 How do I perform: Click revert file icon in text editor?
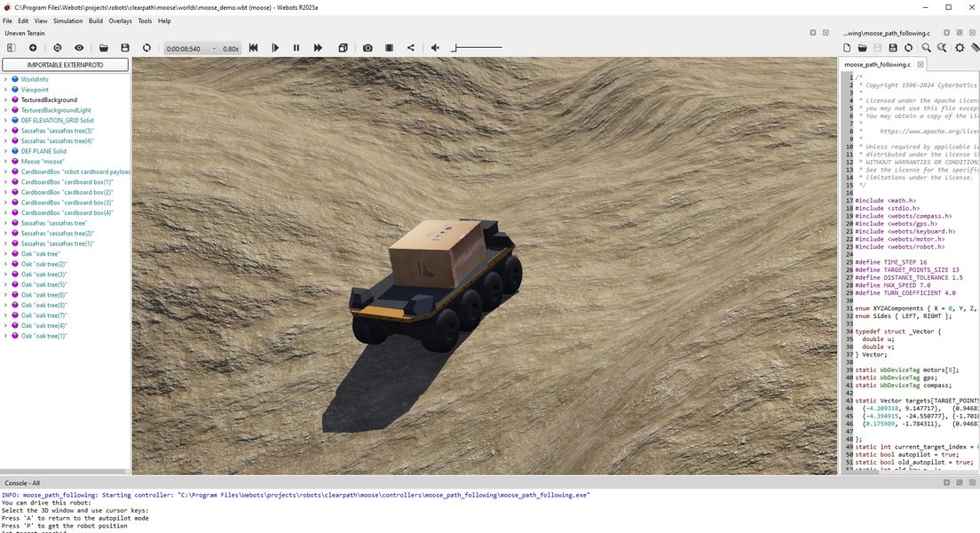click(x=908, y=48)
